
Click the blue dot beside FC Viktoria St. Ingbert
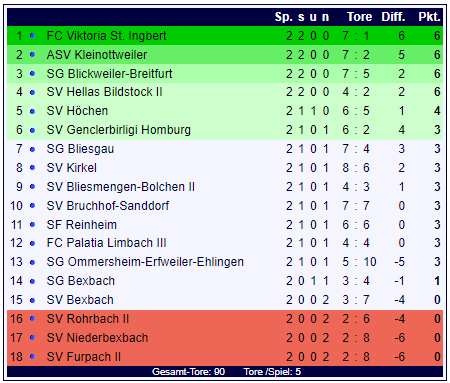tap(32, 35)
